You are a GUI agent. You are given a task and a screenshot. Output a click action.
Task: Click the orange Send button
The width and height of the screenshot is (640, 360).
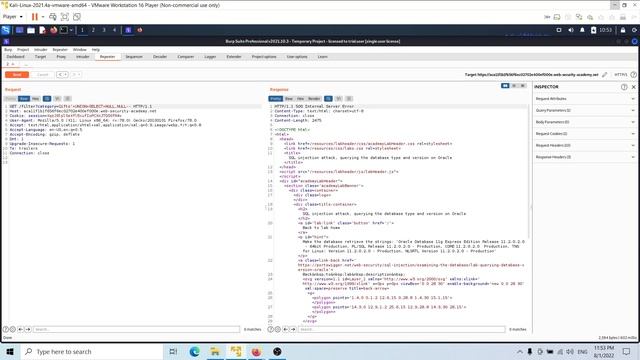[x=17, y=75]
